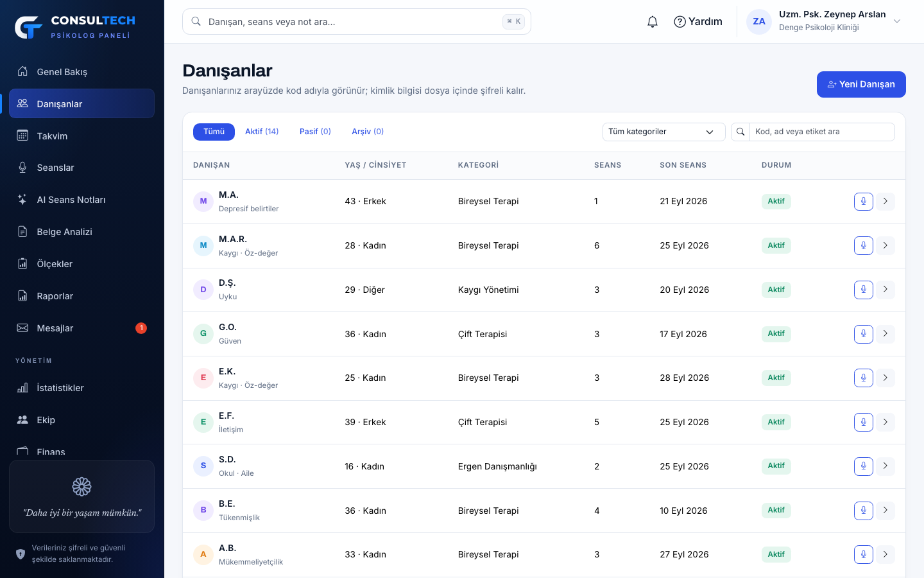Open Yardım help link
This screenshot has width=924, height=578.
[x=698, y=22]
